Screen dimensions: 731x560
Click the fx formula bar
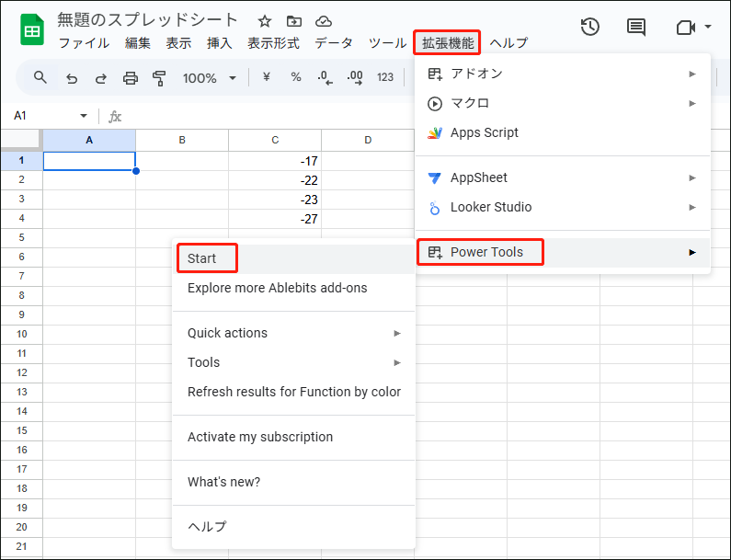click(x=115, y=116)
